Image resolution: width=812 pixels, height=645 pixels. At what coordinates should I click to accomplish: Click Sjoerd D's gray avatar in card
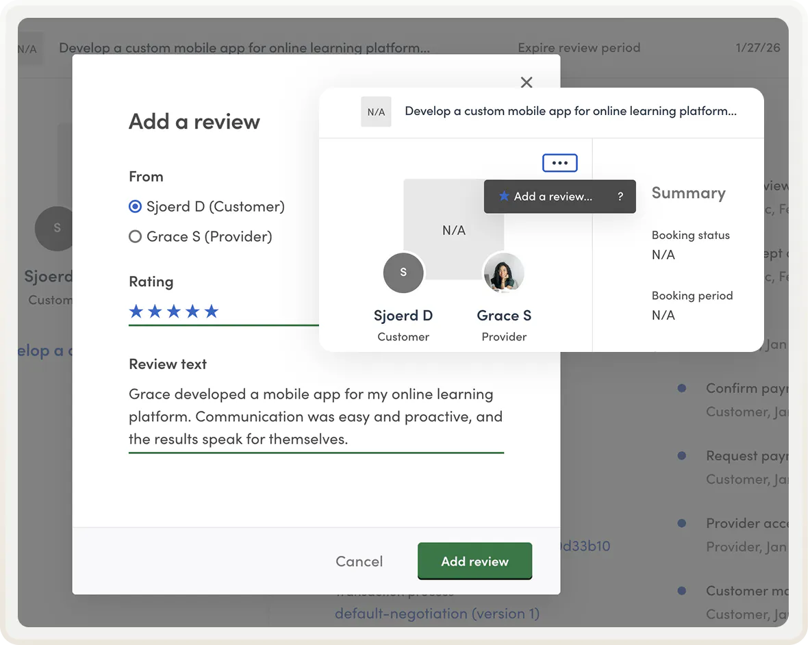tap(403, 273)
